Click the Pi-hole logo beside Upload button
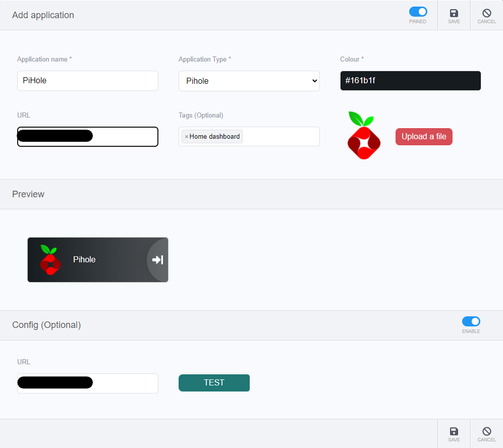Viewport: 503px width, 448px height. tap(363, 136)
